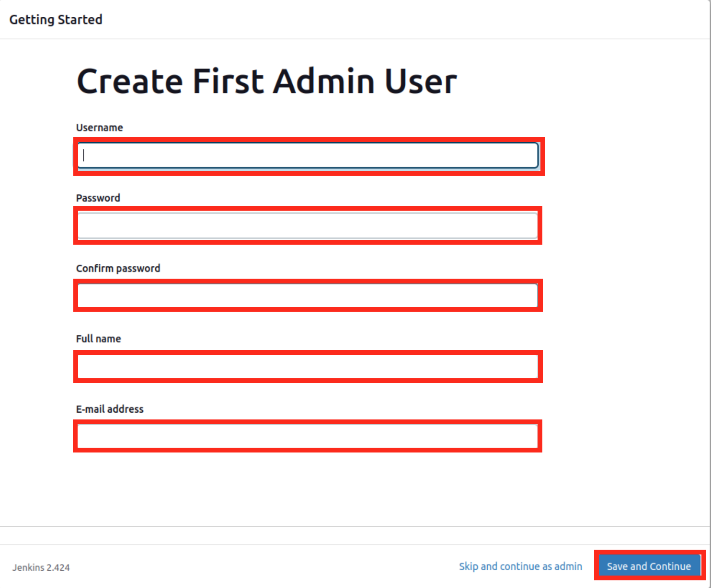Click the Getting Started header text
Screen dimensions: 711x588
point(56,20)
